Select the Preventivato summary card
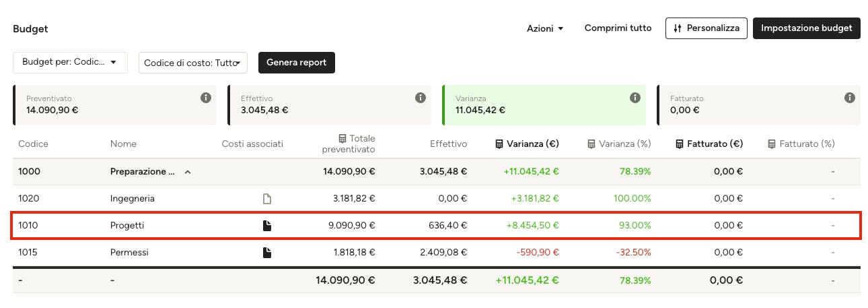Viewport: 868px width, 308px height. (x=114, y=105)
